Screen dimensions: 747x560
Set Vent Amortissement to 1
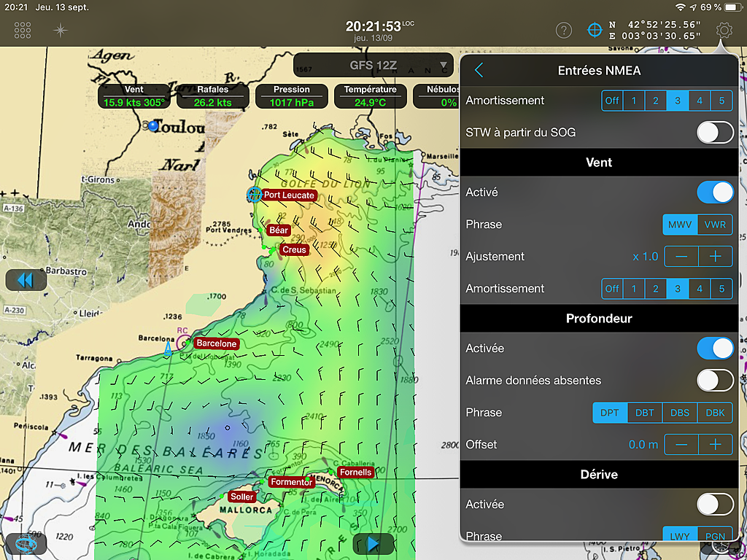pos(634,289)
